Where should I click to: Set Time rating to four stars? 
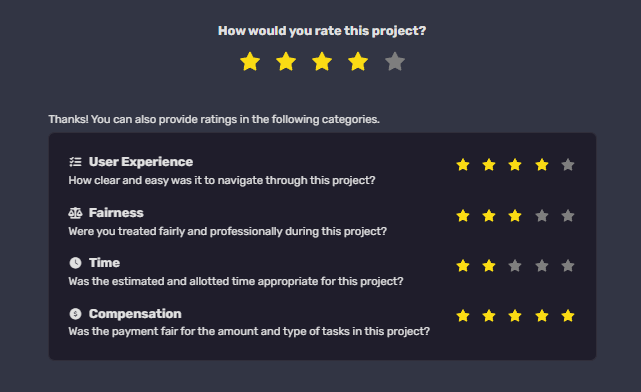pyautogui.click(x=542, y=266)
